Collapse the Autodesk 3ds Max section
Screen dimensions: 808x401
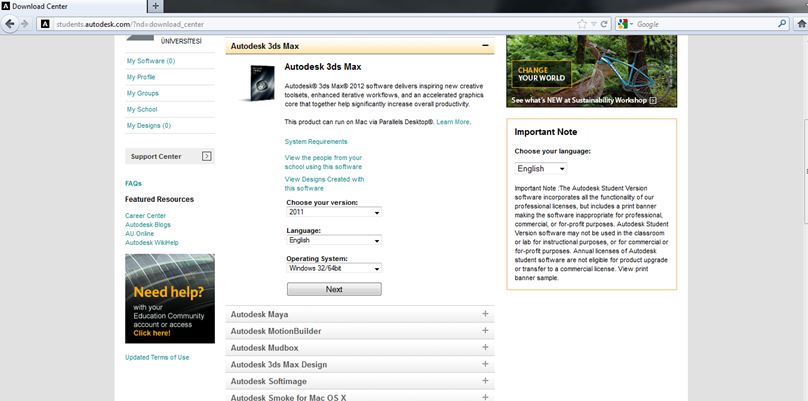[485, 46]
